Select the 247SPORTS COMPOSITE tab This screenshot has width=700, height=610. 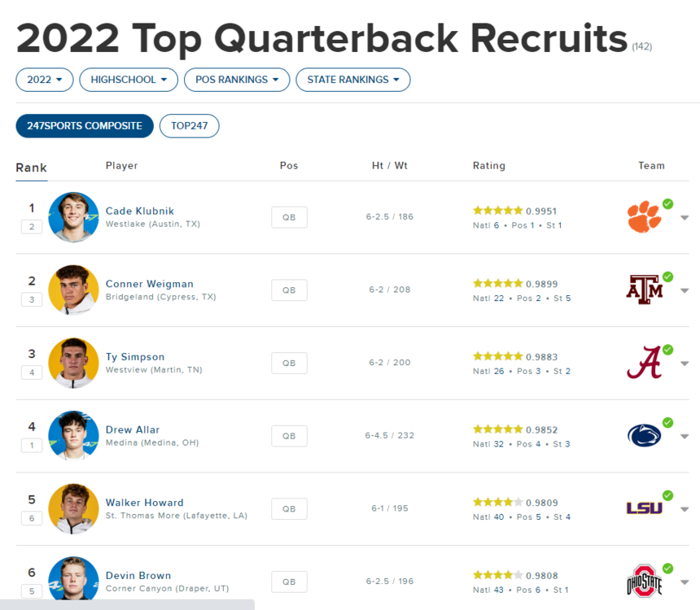[x=85, y=126]
